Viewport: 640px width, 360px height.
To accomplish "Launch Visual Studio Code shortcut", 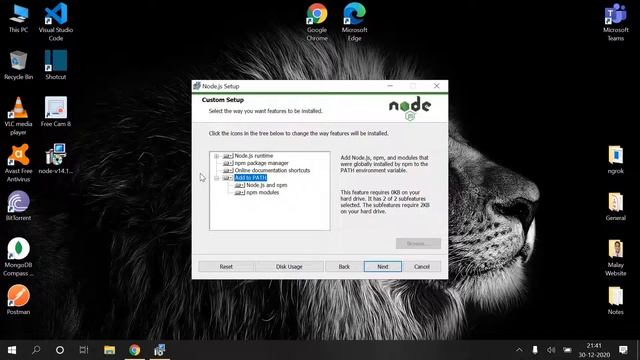I will click(56, 22).
